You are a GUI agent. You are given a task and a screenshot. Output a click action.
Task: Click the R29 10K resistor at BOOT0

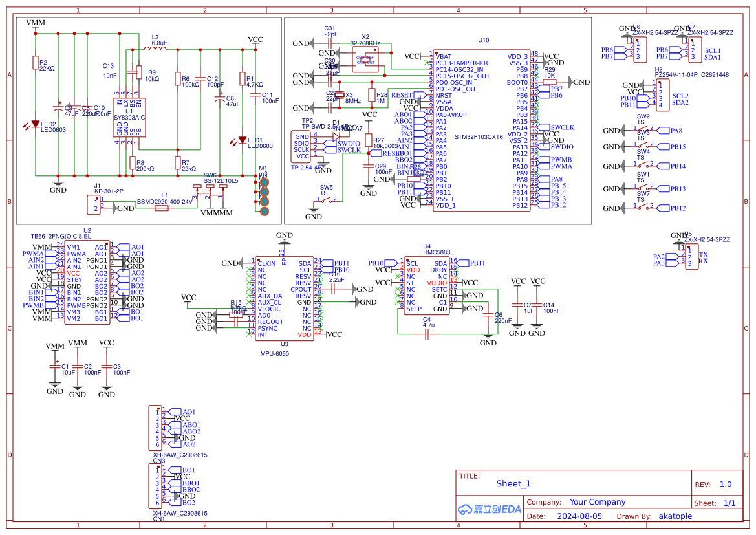(x=550, y=82)
